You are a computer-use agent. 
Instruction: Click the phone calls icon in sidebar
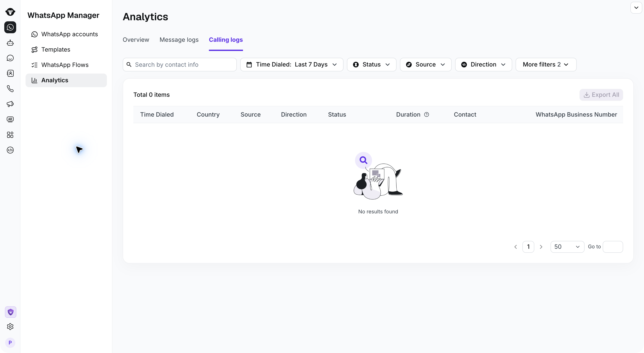point(10,88)
